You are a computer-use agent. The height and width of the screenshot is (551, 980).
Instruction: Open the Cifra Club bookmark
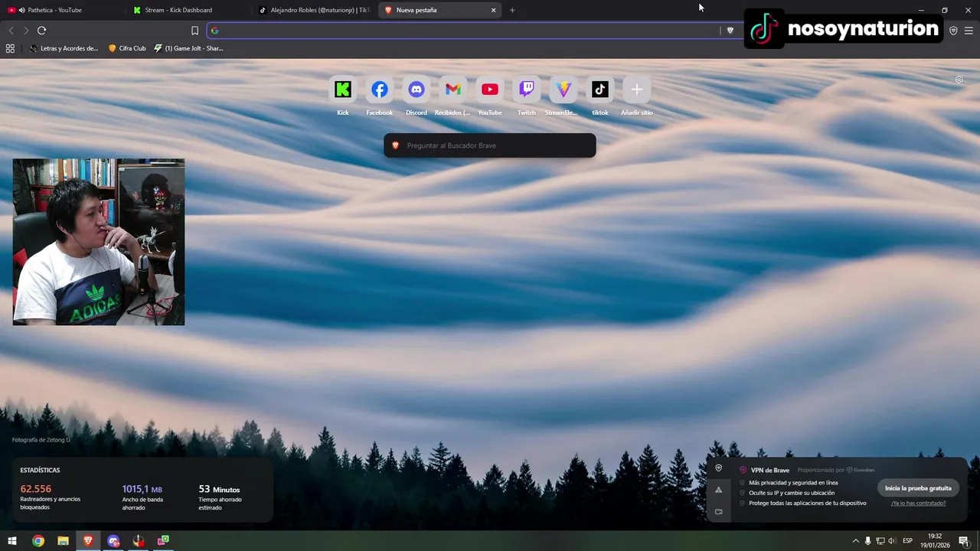(x=127, y=48)
